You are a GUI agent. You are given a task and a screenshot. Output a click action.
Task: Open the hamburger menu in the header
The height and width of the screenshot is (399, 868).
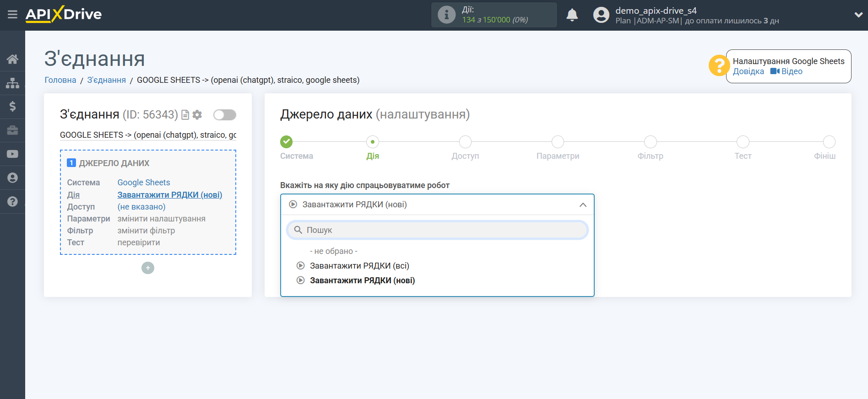(12, 15)
